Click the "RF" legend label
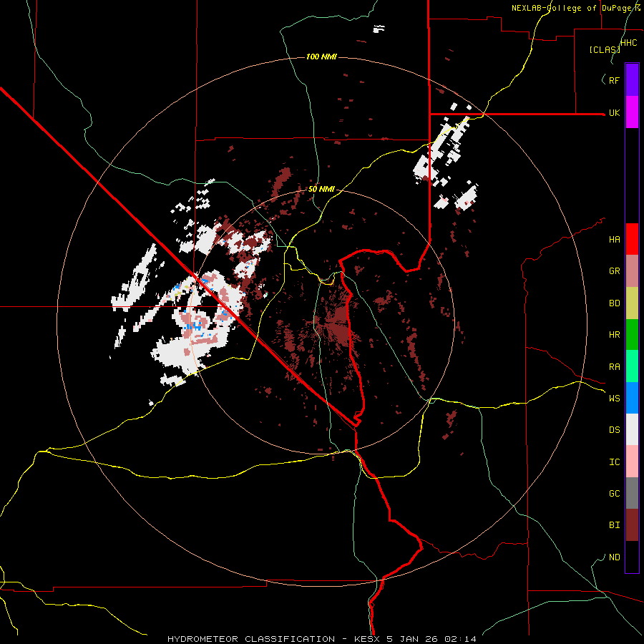The height and width of the screenshot is (644, 644). (x=614, y=80)
